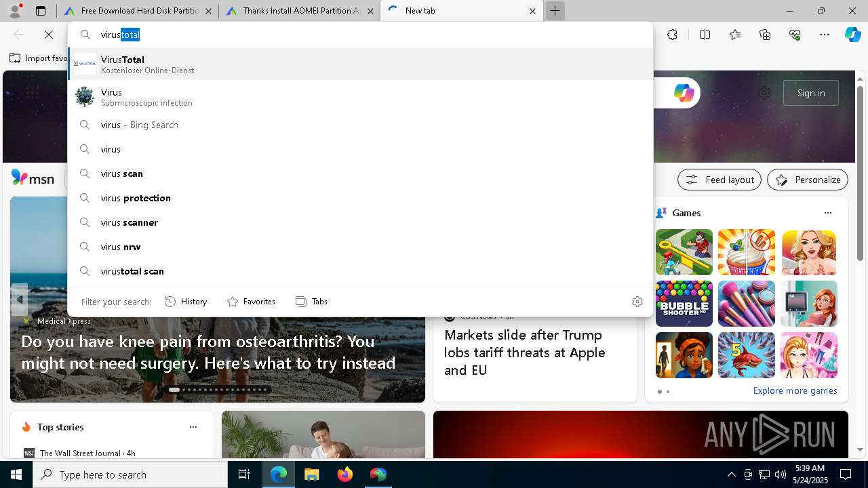Click Import favorites bookmark item
The image size is (868, 488).
point(38,58)
